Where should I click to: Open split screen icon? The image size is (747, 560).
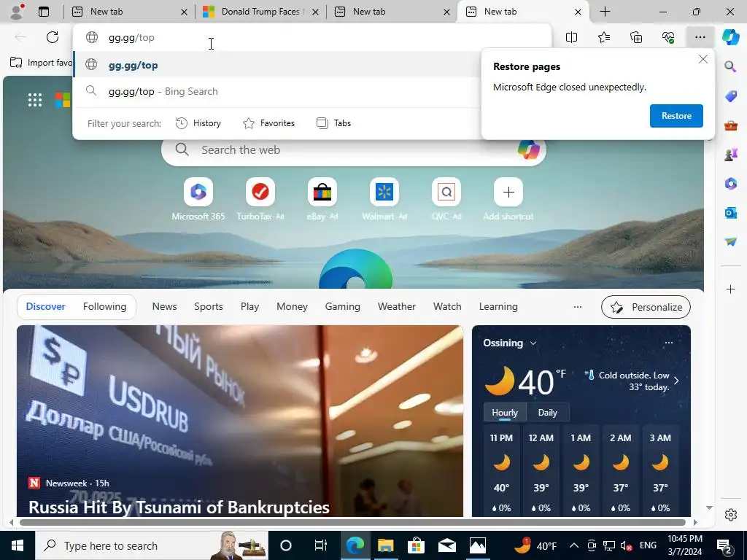[x=571, y=37]
